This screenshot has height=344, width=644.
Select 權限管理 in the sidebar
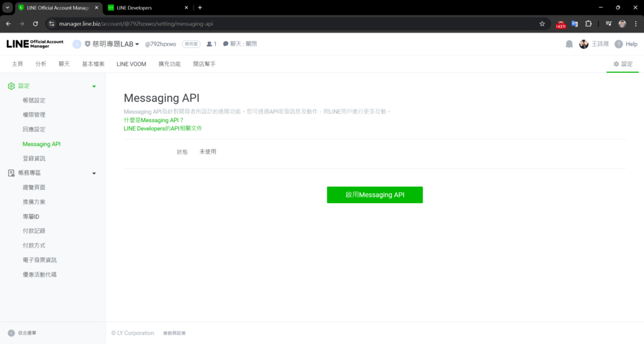tap(34, 114)
